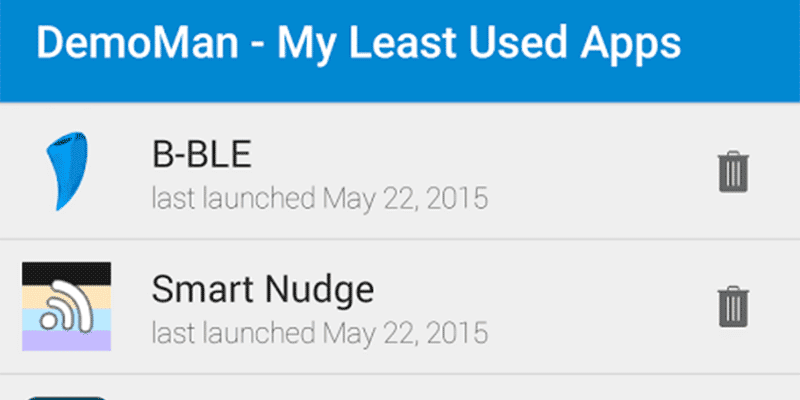Click B-BLE's last launched date text
This screenshot has width=800, height=400.
(319, 198)
